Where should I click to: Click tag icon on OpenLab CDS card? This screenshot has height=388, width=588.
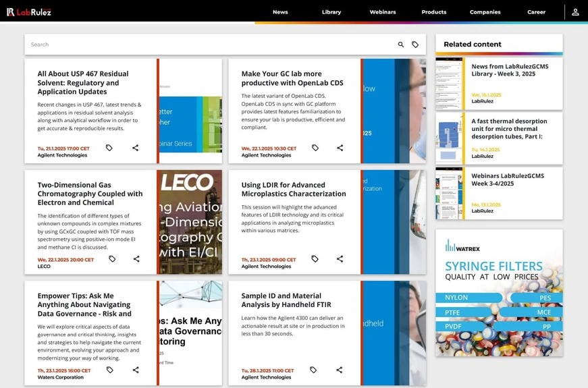point(315,148)
